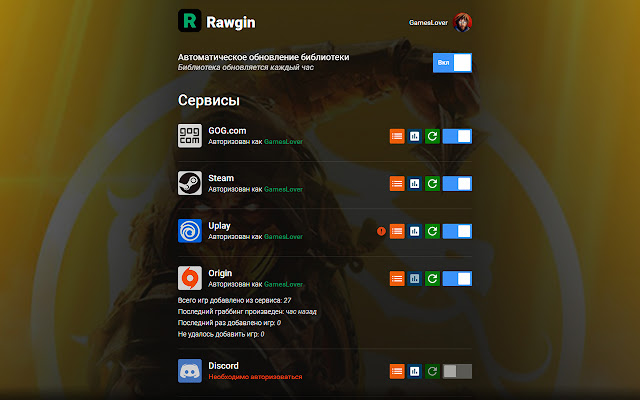Click the Steam service name
640x400 pixels.
221,178
